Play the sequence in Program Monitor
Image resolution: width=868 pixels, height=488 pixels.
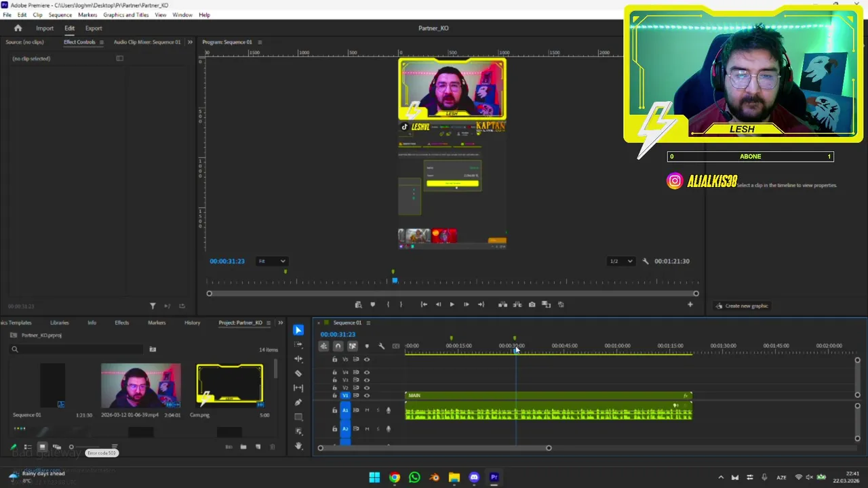(452, 304)
